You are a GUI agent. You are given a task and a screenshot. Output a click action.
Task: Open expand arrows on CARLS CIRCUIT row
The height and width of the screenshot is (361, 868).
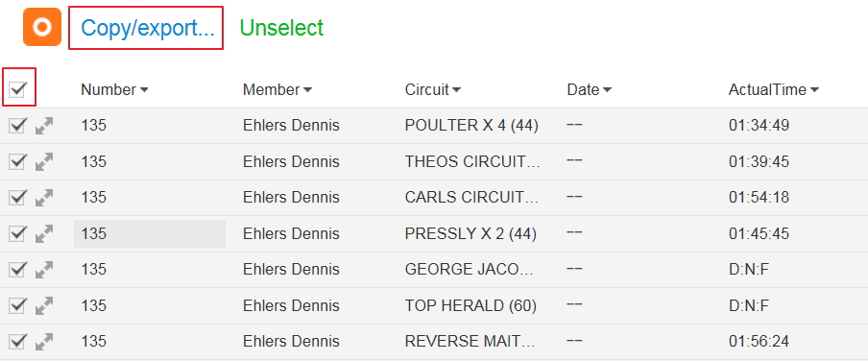[x=44, y=198]
